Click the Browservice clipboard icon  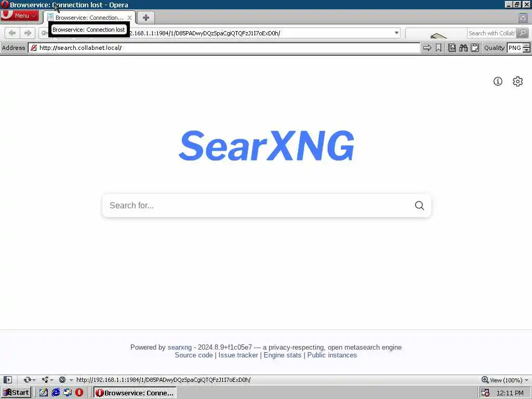point(475,48)
